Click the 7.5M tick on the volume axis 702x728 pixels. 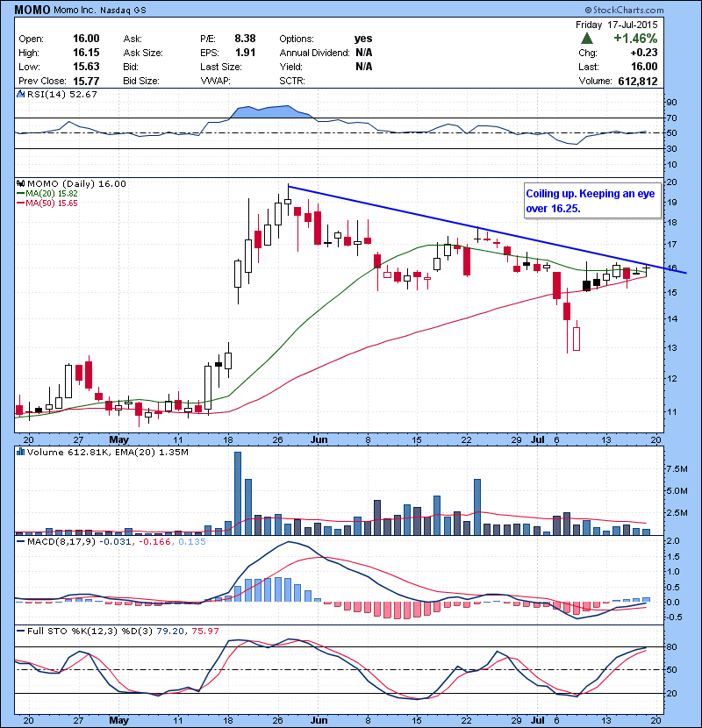click(x=677, y=469)
